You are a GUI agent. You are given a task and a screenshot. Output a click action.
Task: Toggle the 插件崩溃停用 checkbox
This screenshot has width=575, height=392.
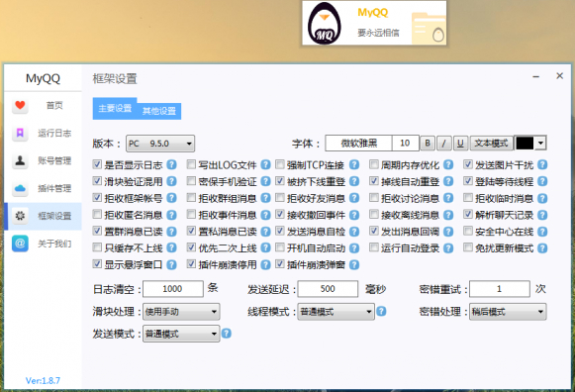pos(191,263)
